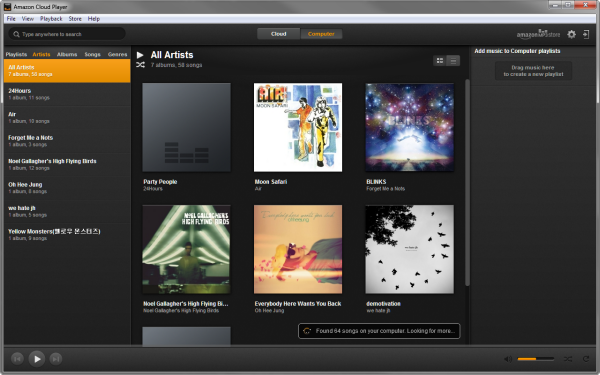Click the 7 albums, 58 songs header subtitle
This screenshot has height=375, width=600.
click(x=176, y=65)
